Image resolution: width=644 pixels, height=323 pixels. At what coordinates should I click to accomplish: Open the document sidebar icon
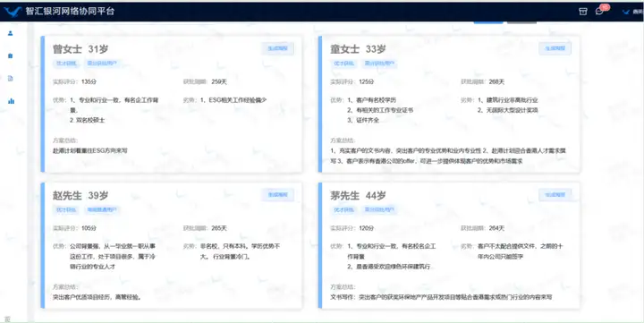point(10,79)
